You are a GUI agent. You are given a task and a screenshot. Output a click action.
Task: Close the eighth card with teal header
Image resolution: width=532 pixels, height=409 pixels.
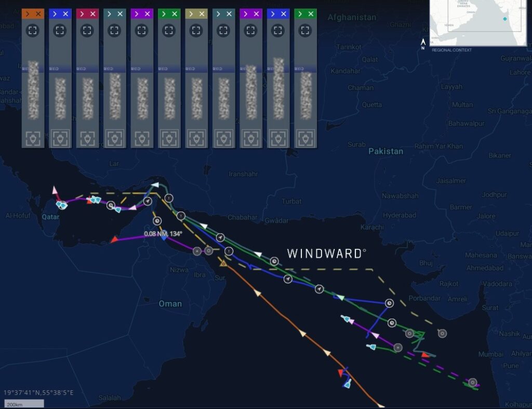coord(229,14)
